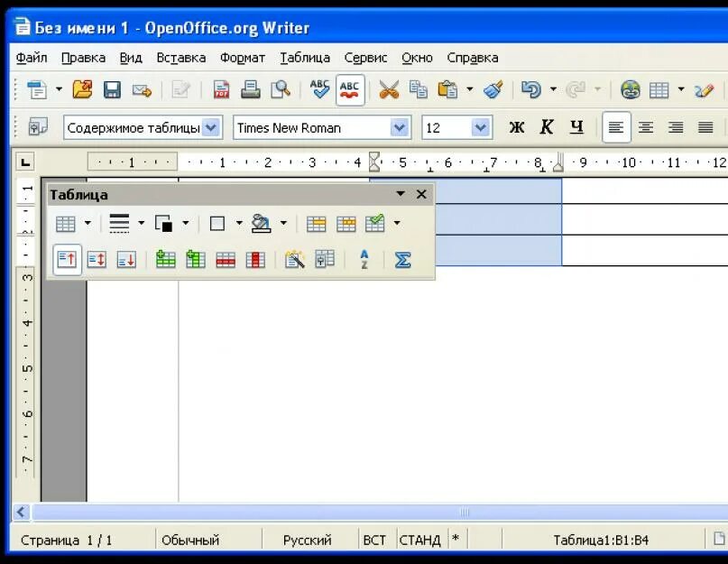Run spelling and grammar check icon
The width and height of the screenshot is (728, 564).
pos(320,89)
